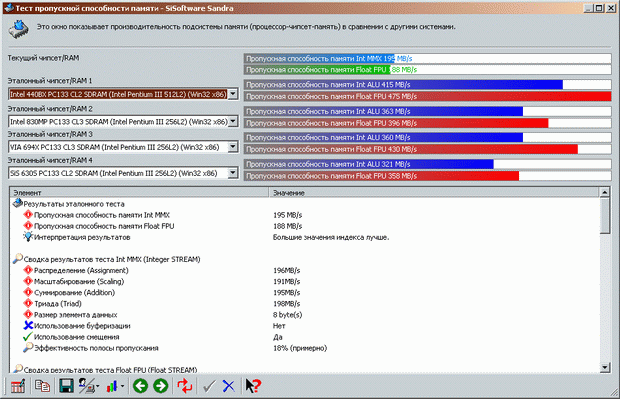Click the Значение column header
Image resolution: width=620 pixels, height=399 pixels.
(434, 193)
